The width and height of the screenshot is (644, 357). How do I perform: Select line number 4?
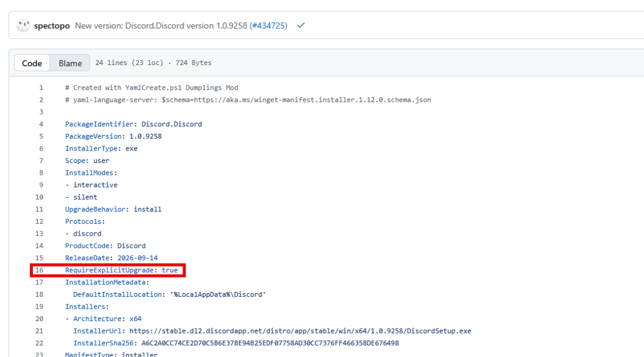click(41, 124)
